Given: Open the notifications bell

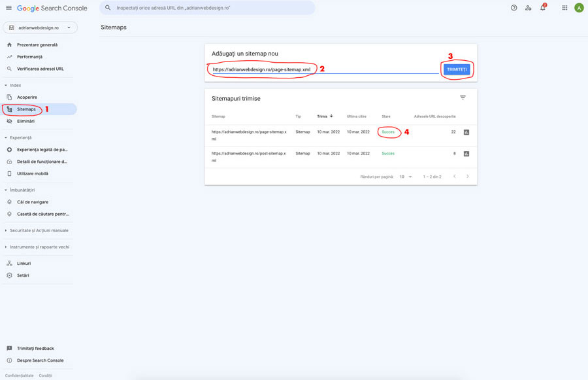Looking at the screenshot, I should point(543,7).
